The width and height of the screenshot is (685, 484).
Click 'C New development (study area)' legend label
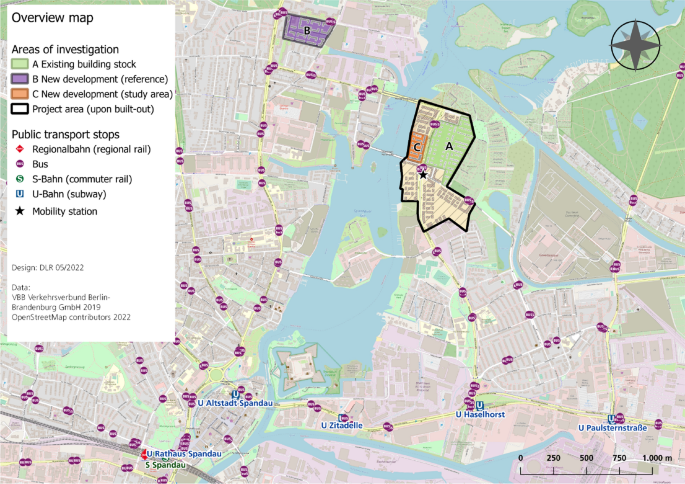click(x=103, y=94)
